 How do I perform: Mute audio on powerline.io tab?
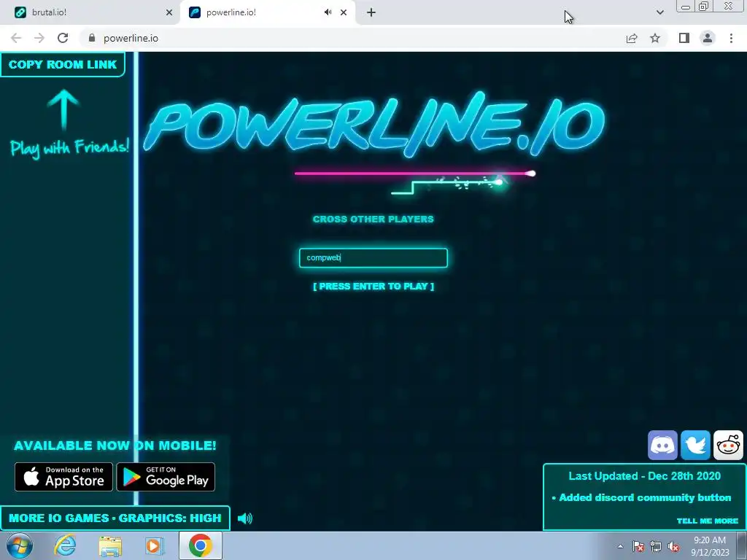328,12
